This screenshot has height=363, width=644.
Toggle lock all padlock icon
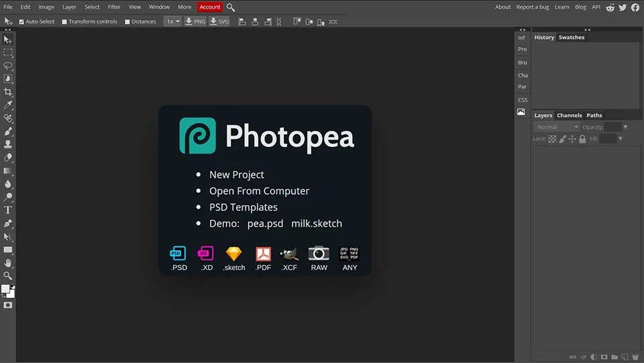pos(582,139)
